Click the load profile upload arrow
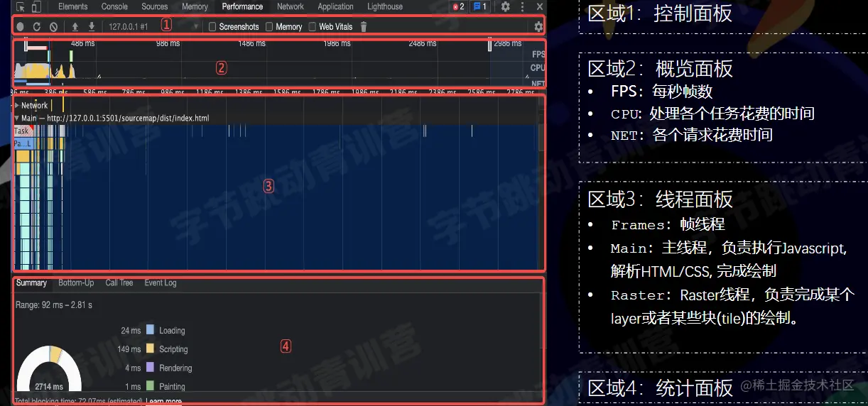 tap(75, 27)
